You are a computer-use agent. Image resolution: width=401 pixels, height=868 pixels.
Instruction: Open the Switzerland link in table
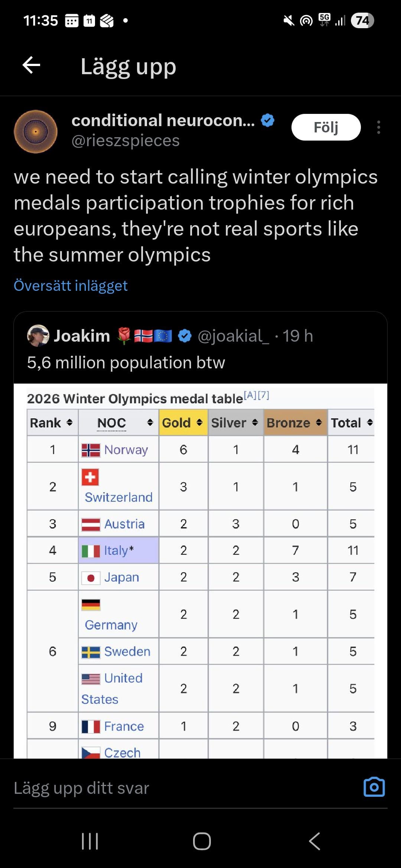[118, 497]
